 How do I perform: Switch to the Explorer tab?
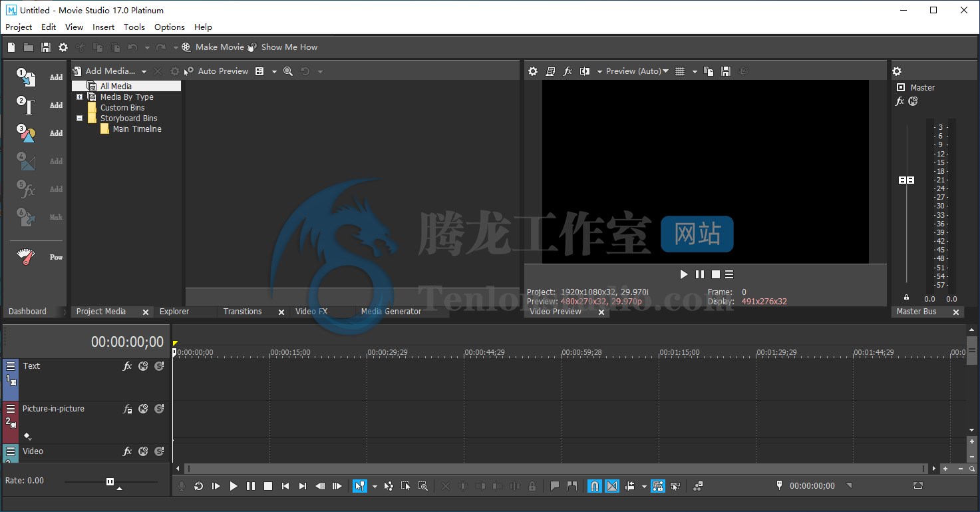174,312
